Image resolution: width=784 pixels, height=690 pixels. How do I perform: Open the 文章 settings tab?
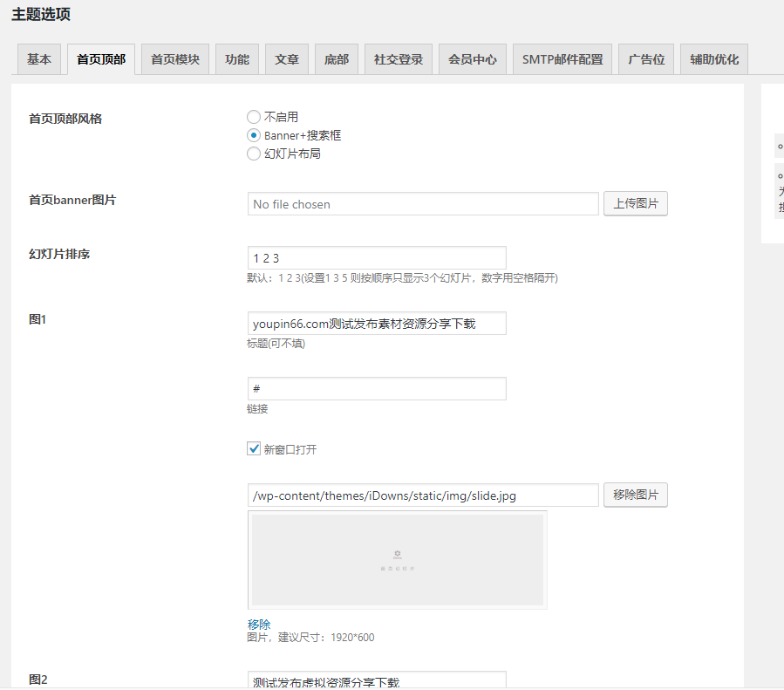coord(287,58)
